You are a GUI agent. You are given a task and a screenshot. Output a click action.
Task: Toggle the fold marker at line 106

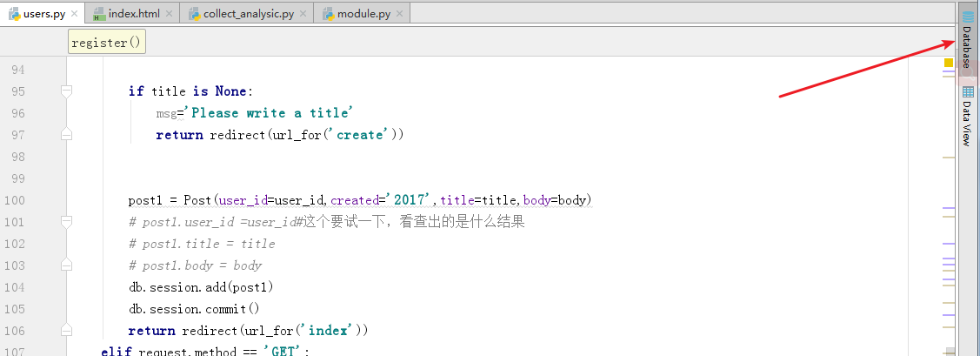click(x=66, y=330)
